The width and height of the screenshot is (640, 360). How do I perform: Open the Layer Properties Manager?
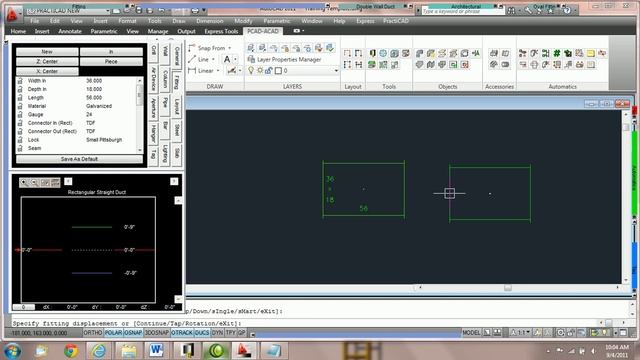pyautogui.click(x=284, y=60)
